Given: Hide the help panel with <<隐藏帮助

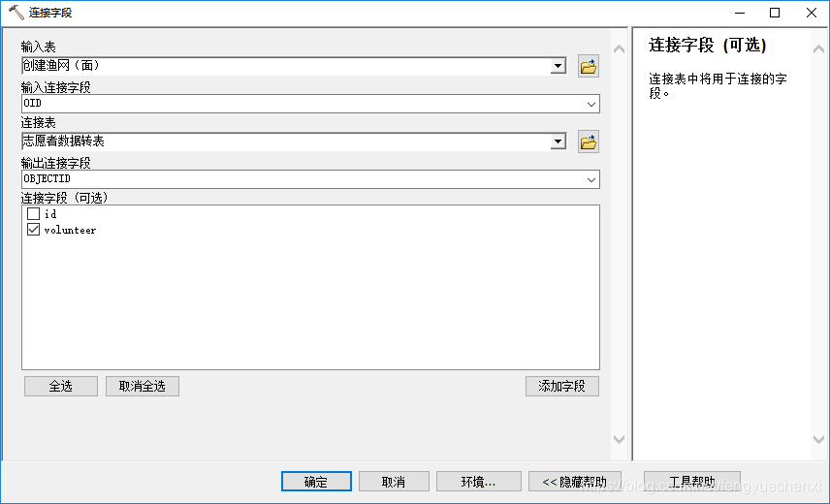Looking at the screenshot, I should coord(575,482).
